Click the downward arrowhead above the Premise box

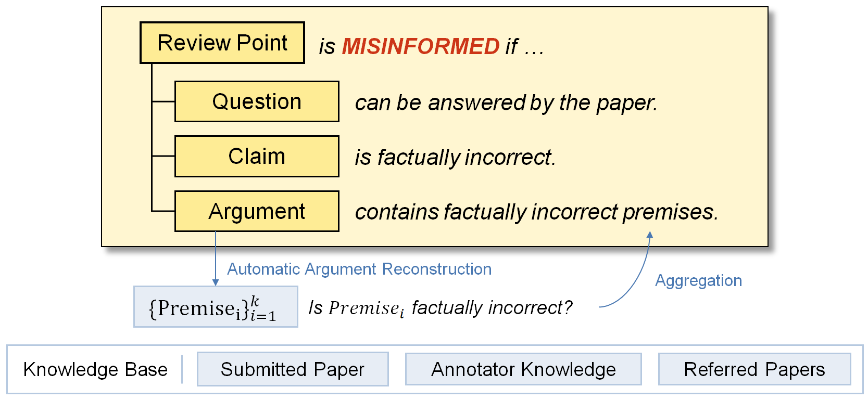(216, 282)
